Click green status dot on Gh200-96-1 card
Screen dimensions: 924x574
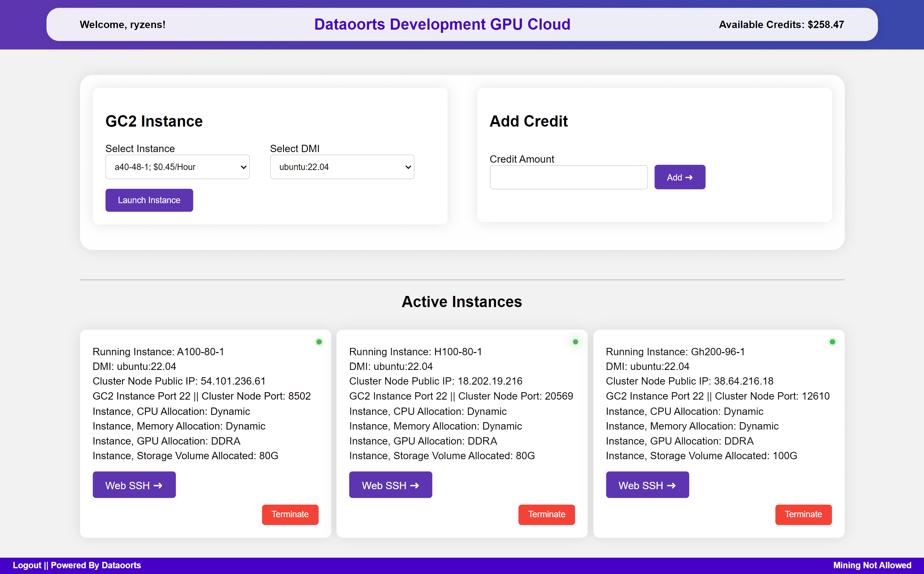click(832, 342)
